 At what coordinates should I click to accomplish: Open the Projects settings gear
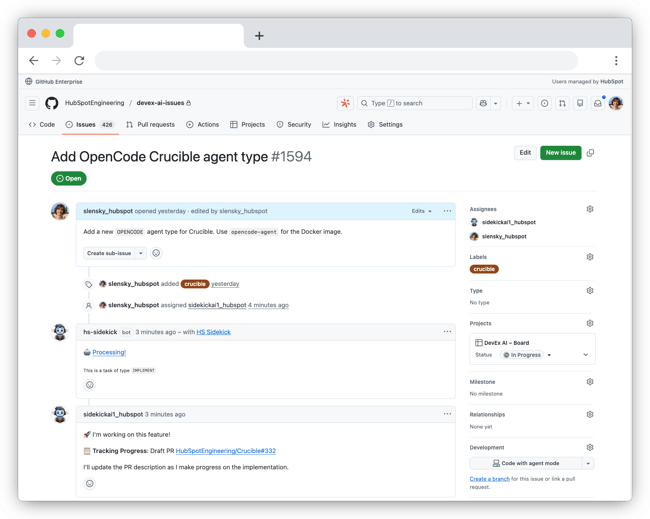[590, 323]
